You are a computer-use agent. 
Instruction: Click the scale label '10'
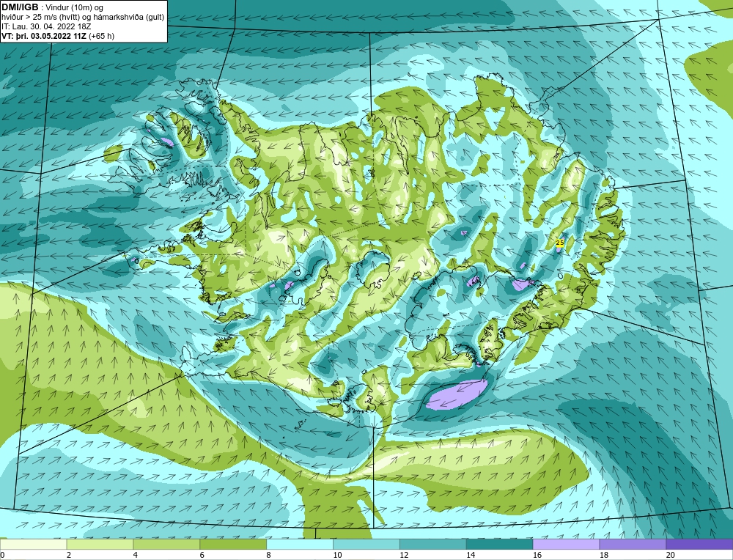click(337, 555)
